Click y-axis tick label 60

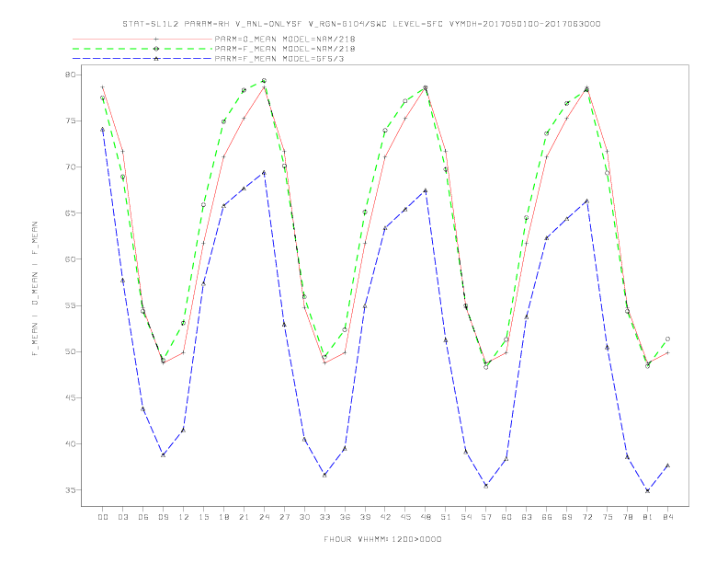[70, 259]
